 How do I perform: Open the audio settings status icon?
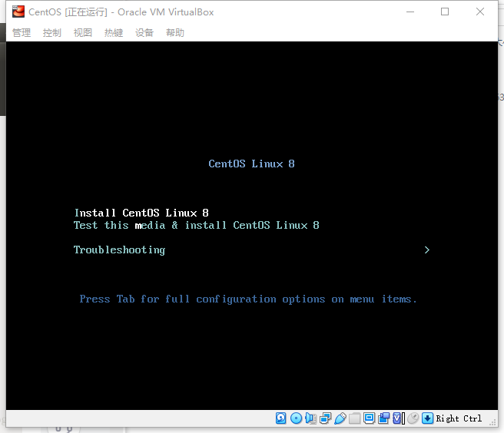click(x=311, y=418)
